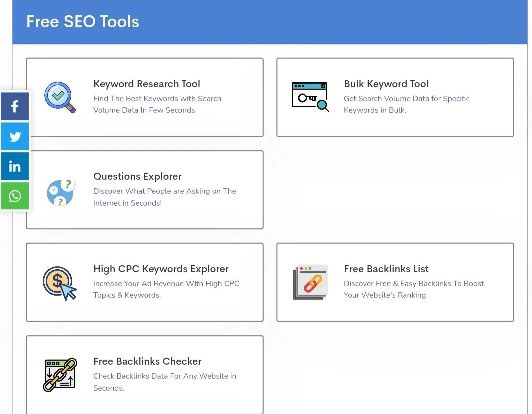
Task: Share page via LinkedIn icon
Action: point(15,166)
